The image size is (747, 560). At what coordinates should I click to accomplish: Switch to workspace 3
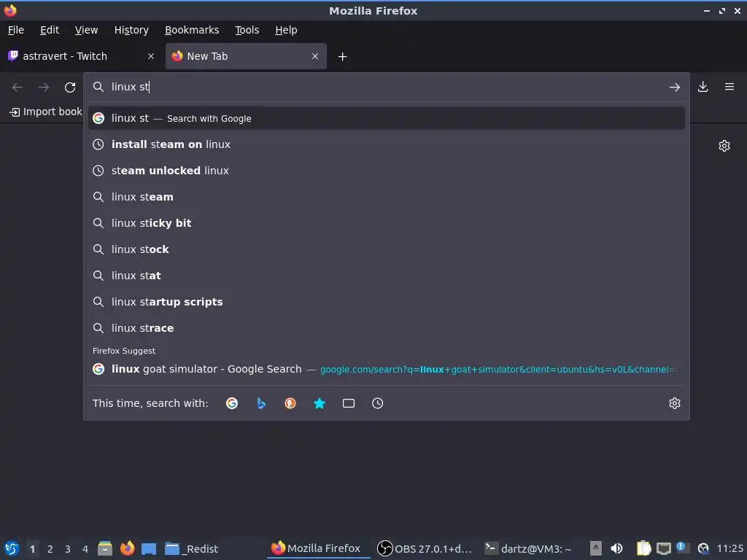click(68, 549)
